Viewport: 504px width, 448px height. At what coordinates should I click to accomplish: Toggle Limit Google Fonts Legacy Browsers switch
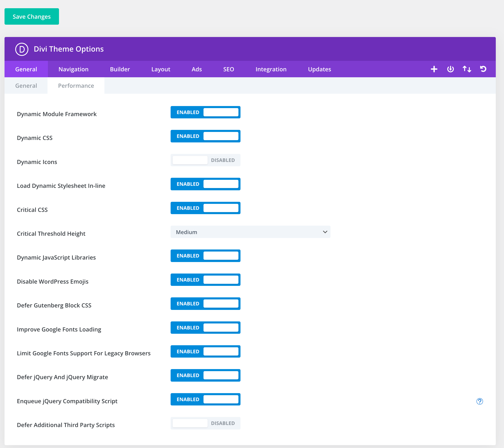[205, 351]
